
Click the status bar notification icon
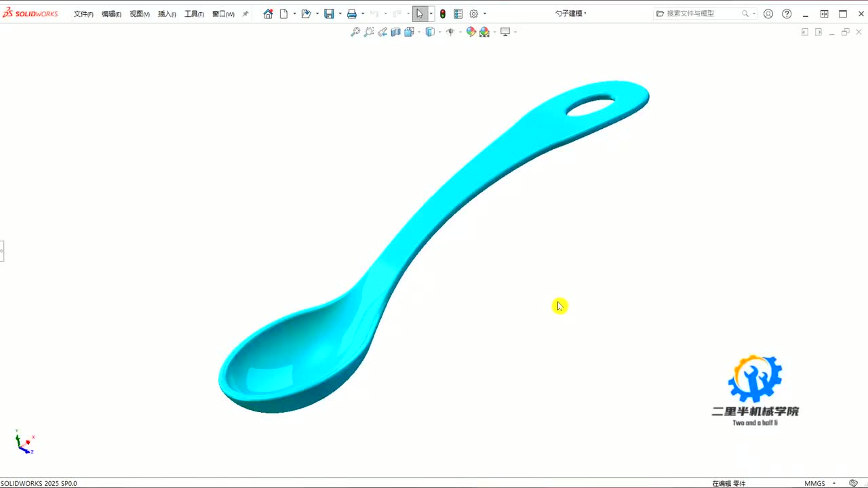tap(854, 483)
